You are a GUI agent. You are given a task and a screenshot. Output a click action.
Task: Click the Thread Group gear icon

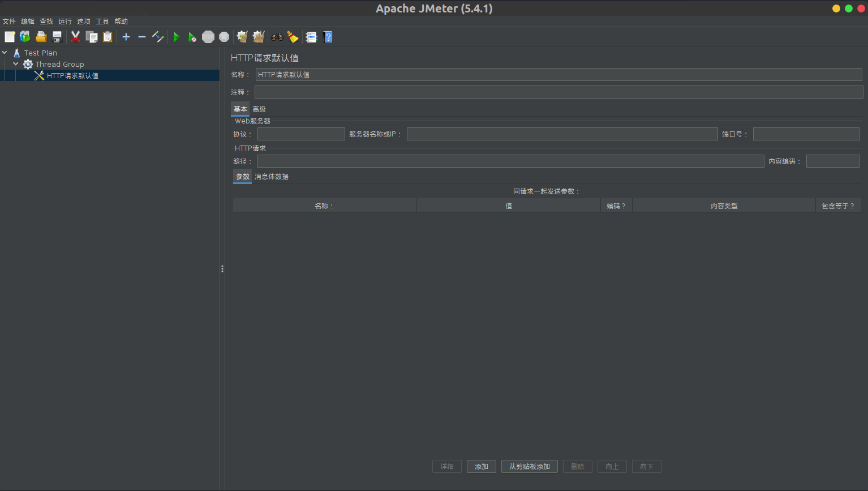pyautogui.click(x=28, y=64)
